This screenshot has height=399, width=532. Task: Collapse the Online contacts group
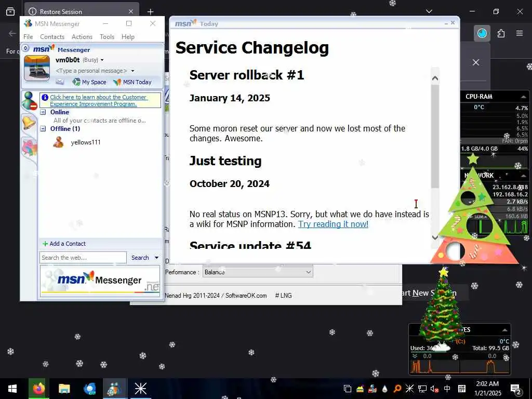(x=43, y=112)
